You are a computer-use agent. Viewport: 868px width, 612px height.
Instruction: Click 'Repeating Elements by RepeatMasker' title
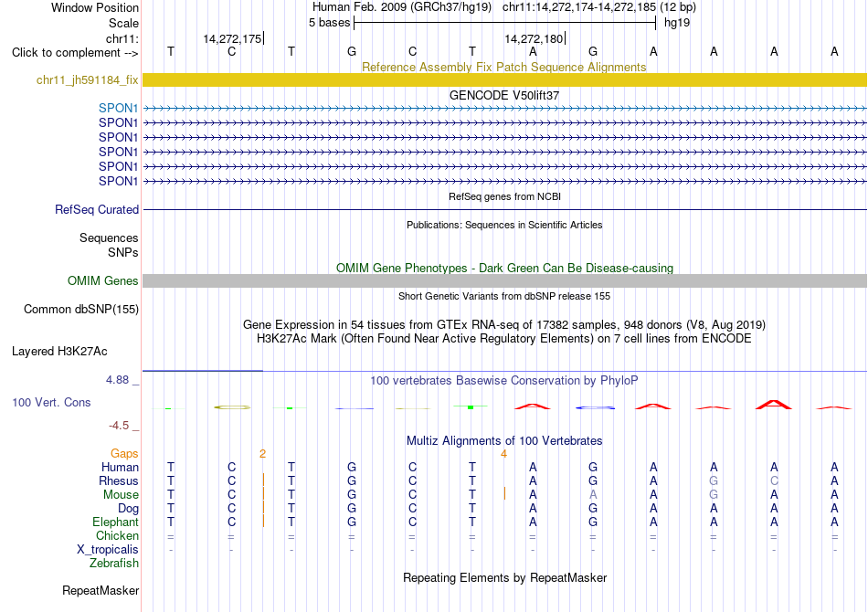pyautogui.click(x=504, y=578)
